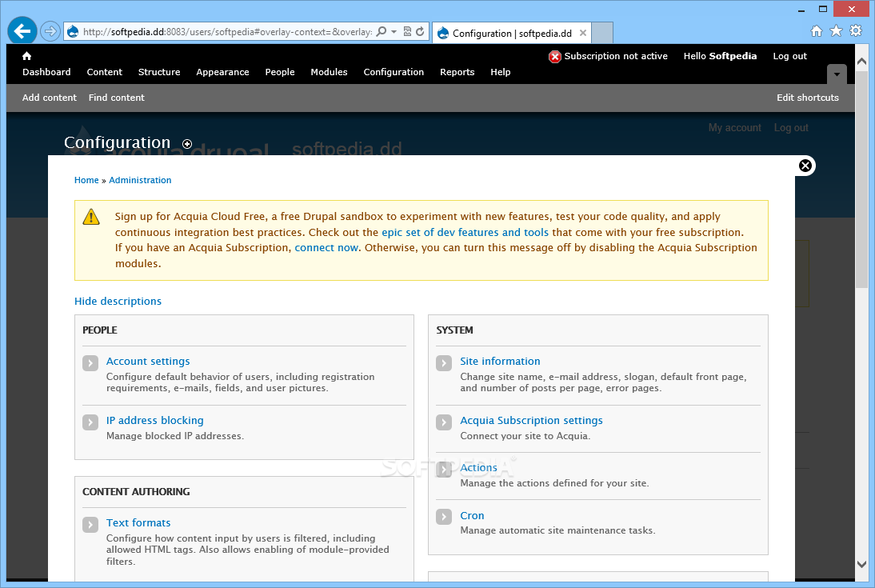Open IP address blocking link
The width and height of the screenshot is (875, 588).
[x=154, y=421]
